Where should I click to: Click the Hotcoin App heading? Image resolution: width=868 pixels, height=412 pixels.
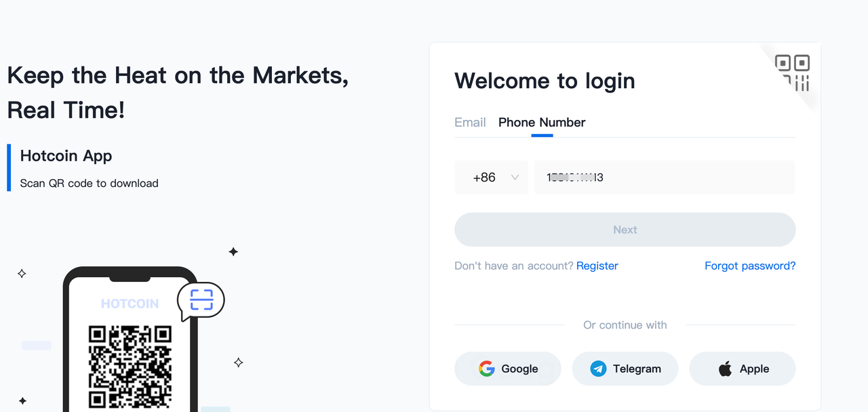pyautogui.click(x=66, y=156)
